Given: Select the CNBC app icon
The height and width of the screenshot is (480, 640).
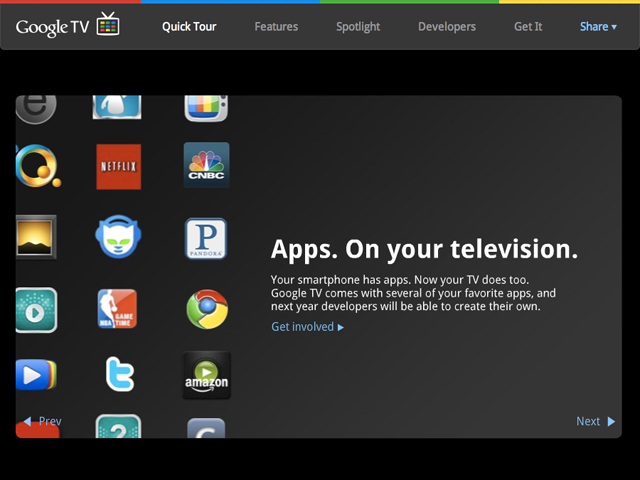Looking at the screenshot, I should [207, 165].
